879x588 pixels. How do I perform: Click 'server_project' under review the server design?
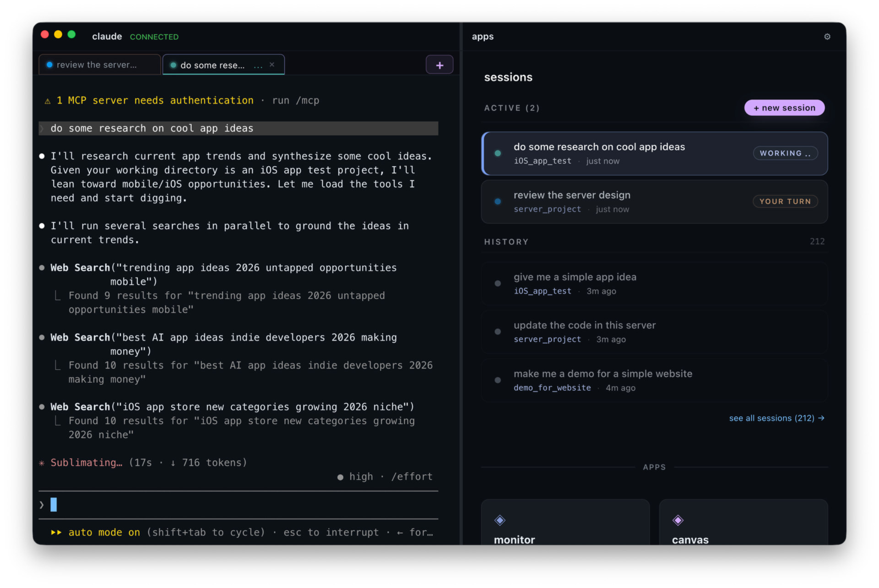pos(547,209)
